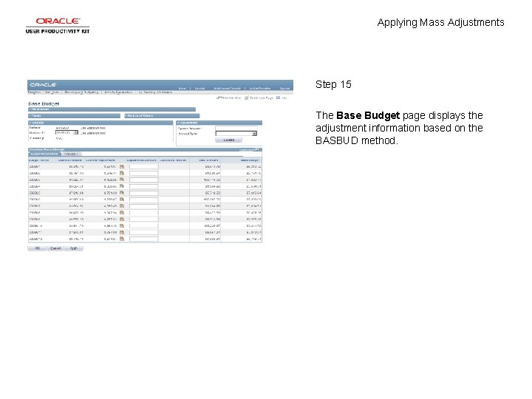Click the Spread Amount input field
This screenshot has height=399, width=532.
(x=236, y=129)
